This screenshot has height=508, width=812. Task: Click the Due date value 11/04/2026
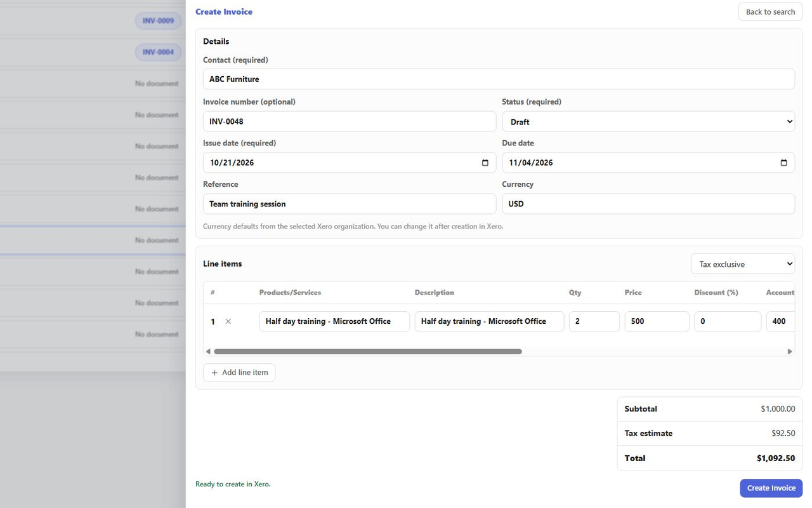(x=530, y=163)
